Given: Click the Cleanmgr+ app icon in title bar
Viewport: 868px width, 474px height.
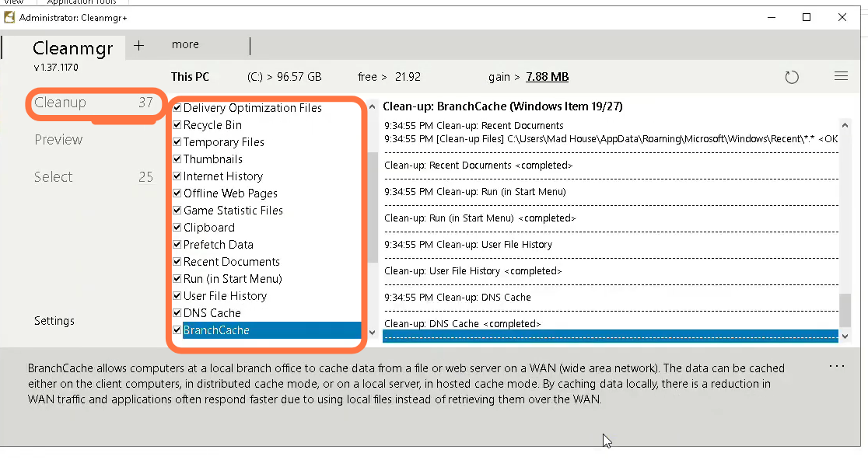Looking at the screenshot, I should point(9,17).
